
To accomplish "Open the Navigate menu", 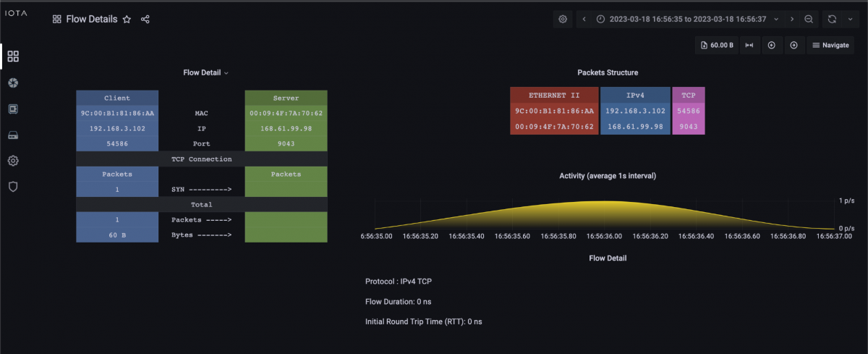I will coord(830,46).
